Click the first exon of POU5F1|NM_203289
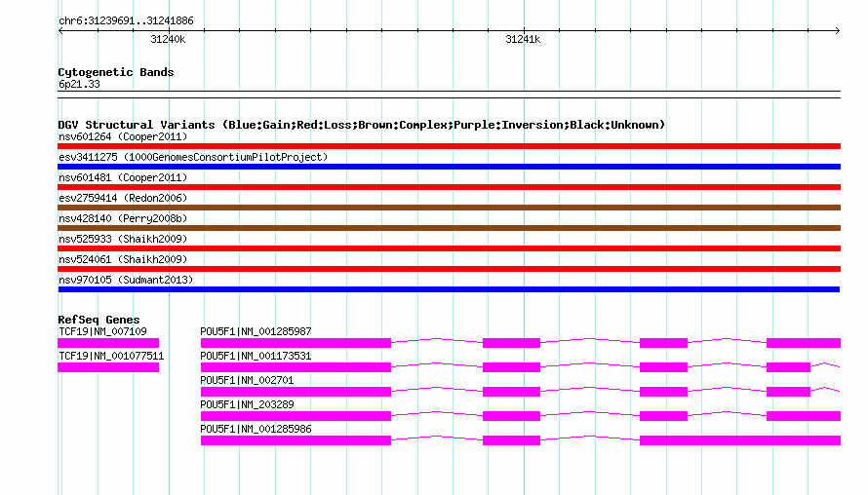Image resolution: width=868 pixels, height=495 pixels. [x=296, y=416]
